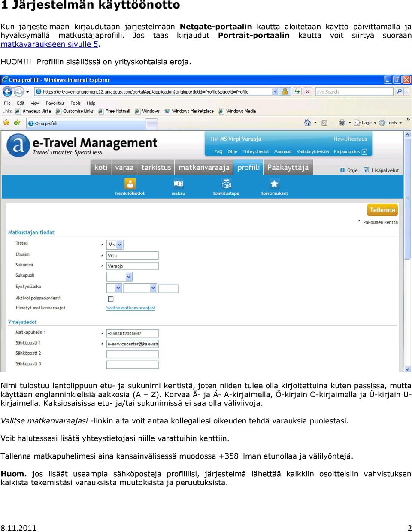This screenshot has height=532, width=412.
Task: Open the Free Hotmail links-bar shortcut
Action: [x=114, y=111]
